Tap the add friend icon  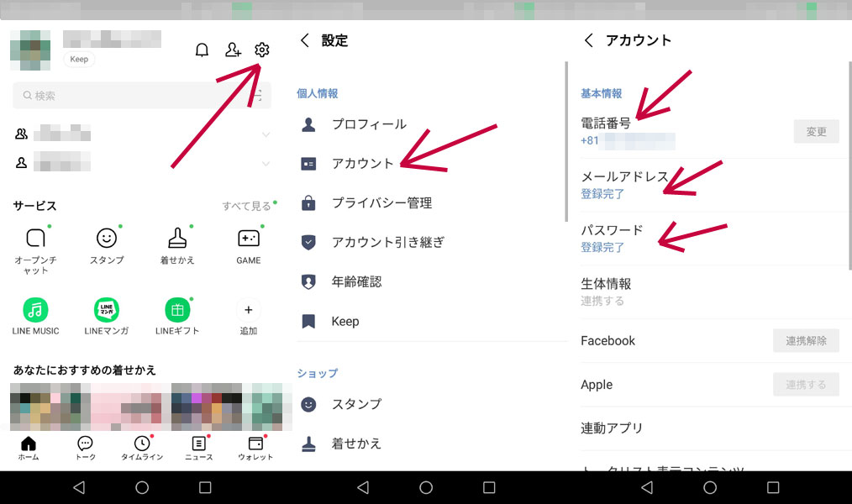(x=233, y=50)
